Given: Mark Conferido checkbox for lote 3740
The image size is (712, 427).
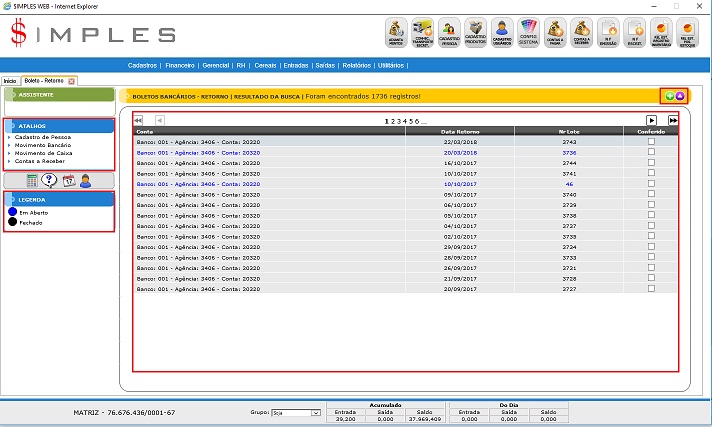Looking at the screenshot, I should 651,194.
